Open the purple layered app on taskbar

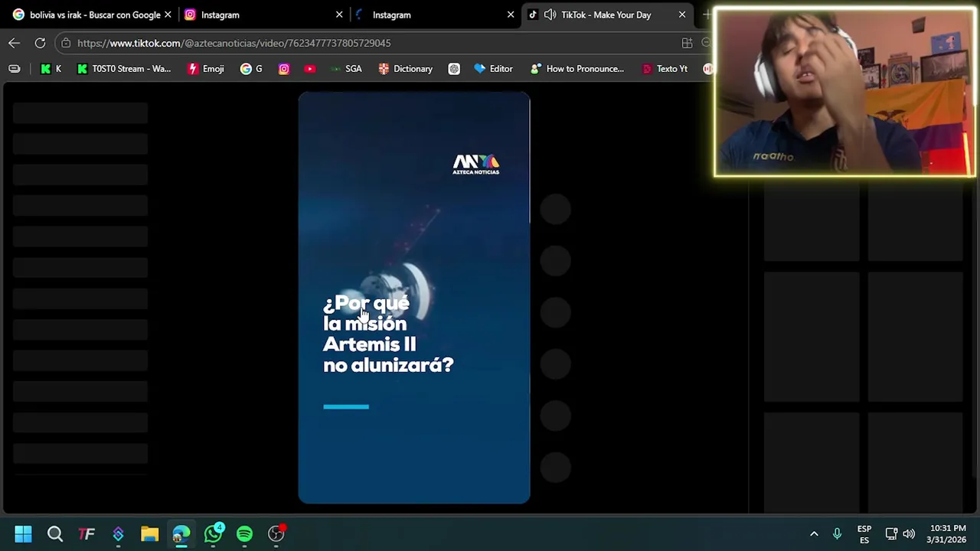[118, 533]
